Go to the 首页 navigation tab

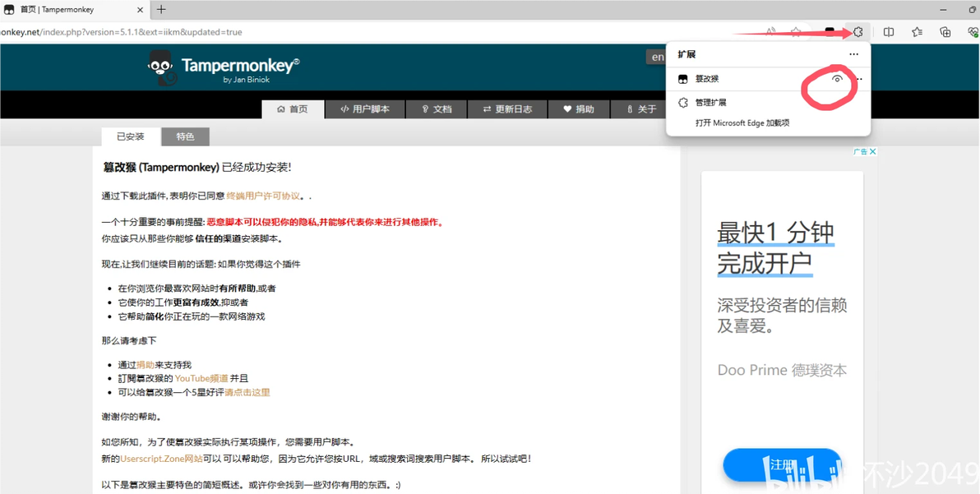tap(294, 109)
